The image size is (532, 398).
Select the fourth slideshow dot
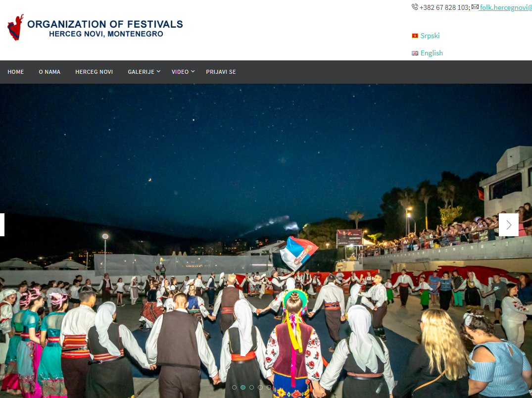260,387
